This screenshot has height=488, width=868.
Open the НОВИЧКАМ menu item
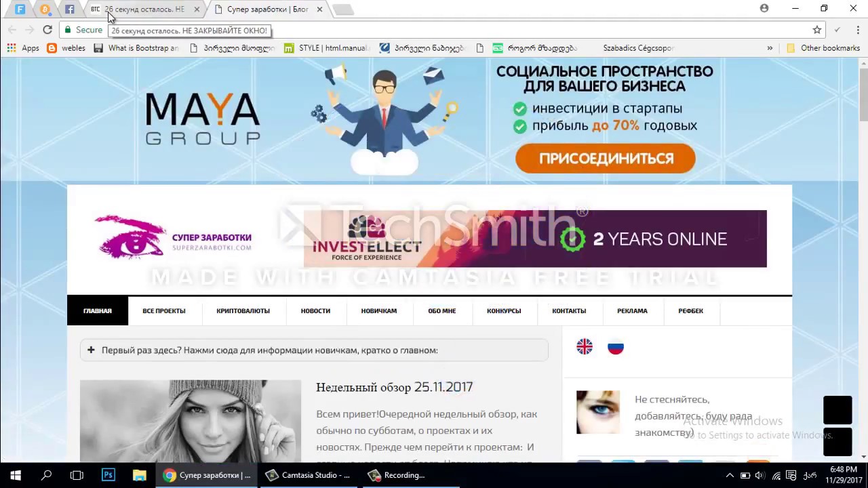coord(379,311)
